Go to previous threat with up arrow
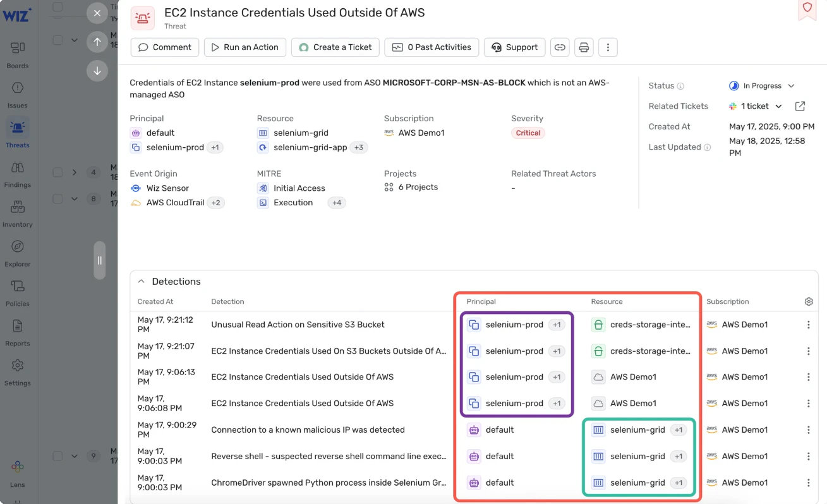827x504 pixels. (x=97, y=42)
